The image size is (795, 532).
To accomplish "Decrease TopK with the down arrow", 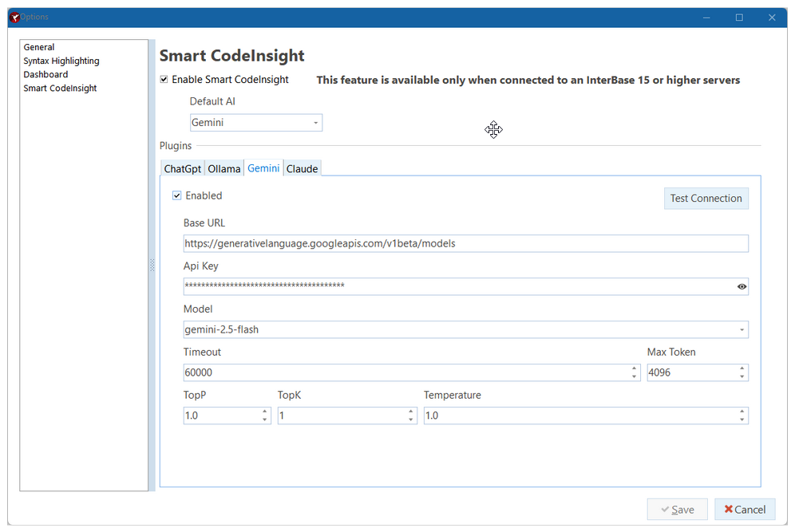I will coord(411,420).
